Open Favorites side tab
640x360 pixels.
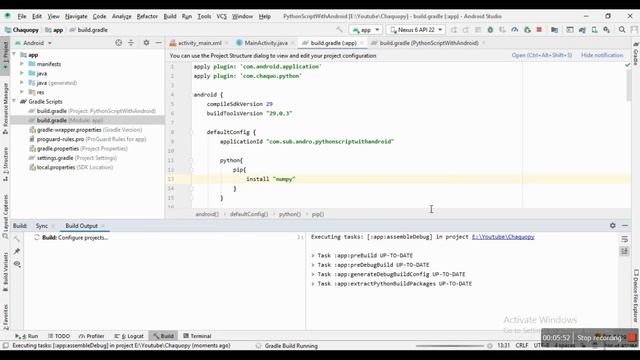(x=5, y=316)
